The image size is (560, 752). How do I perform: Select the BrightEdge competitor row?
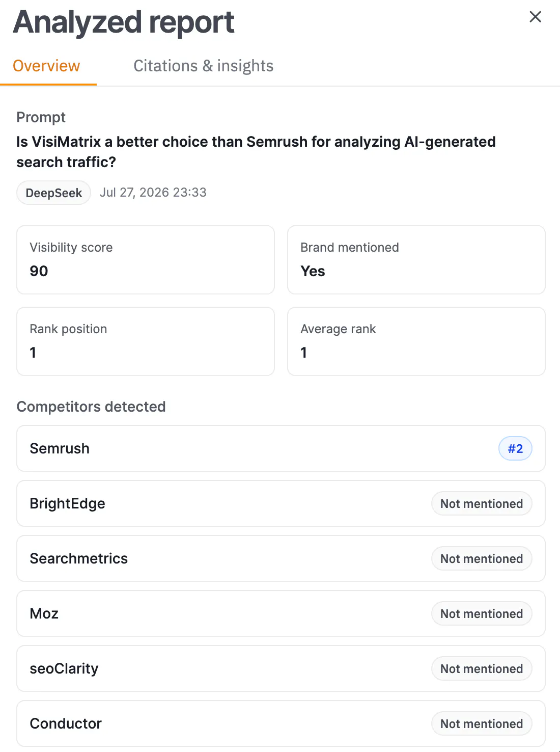pos(281,503)
